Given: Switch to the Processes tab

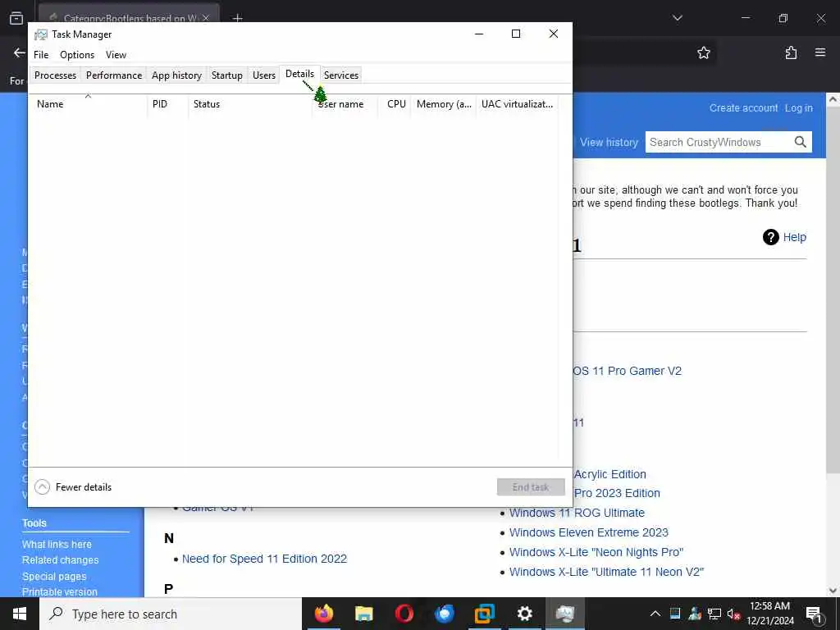Looking at the screenshot, I should pos(55,75).
